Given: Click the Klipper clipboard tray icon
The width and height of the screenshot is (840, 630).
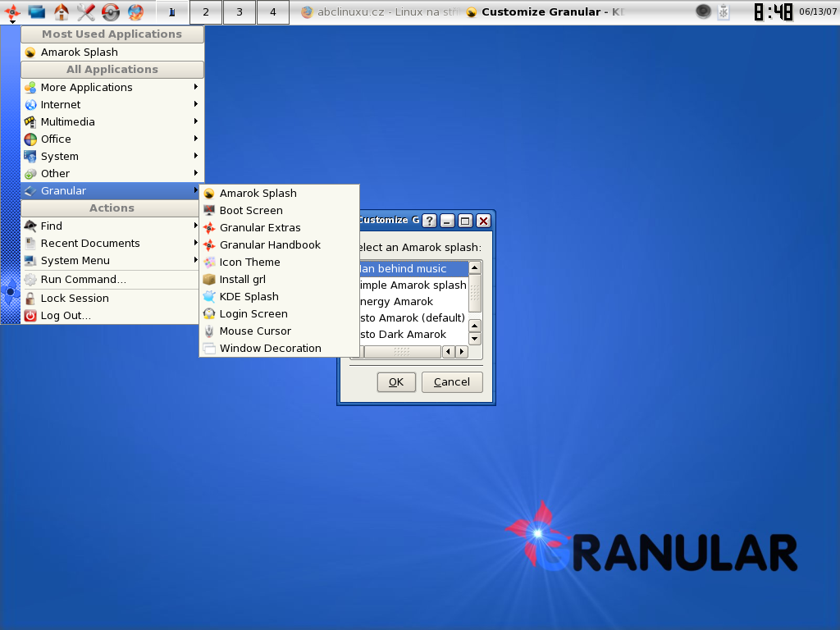Looking at the screenshot, I should [x=723, y=12].
